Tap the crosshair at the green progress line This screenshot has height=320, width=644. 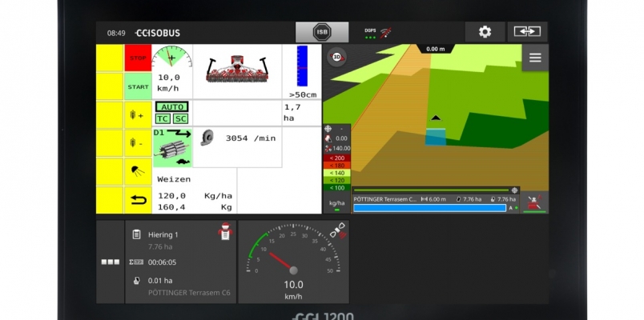coord(514,190)
